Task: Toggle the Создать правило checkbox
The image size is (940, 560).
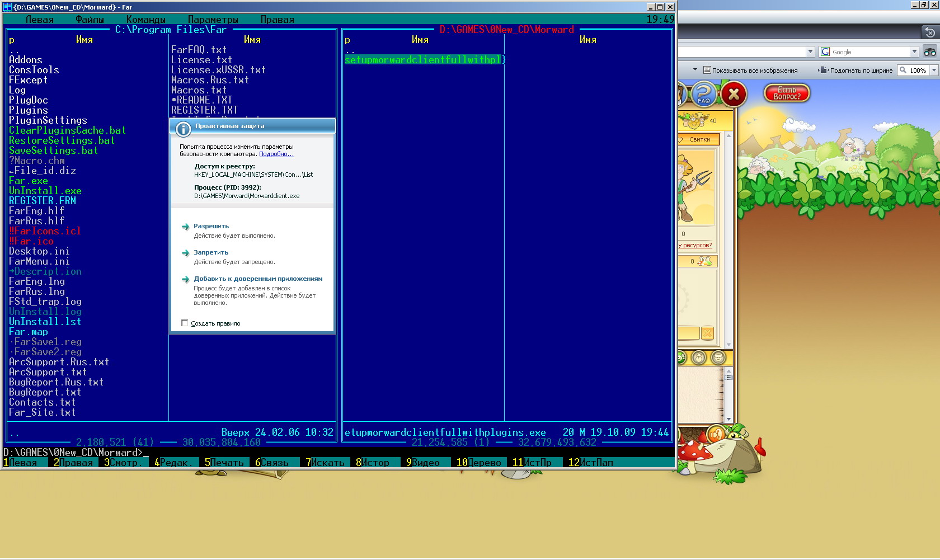Action: pyautogui.click(x=185, y=323)
